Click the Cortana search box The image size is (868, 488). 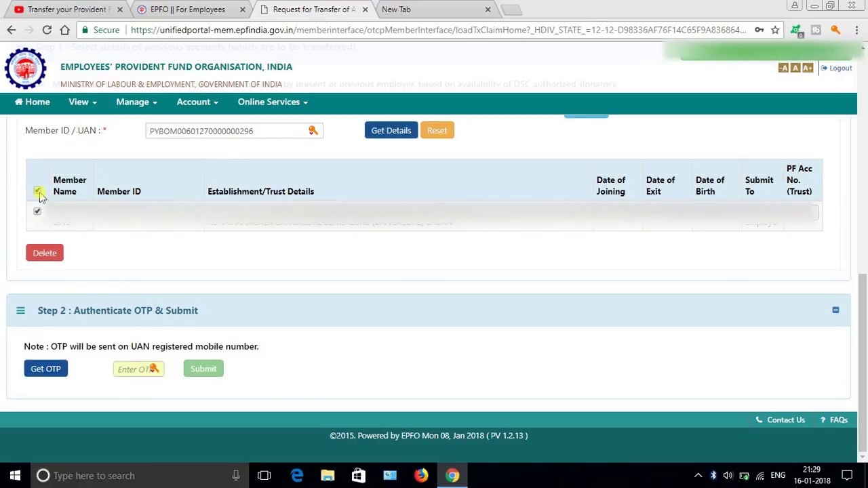point(139,475)
